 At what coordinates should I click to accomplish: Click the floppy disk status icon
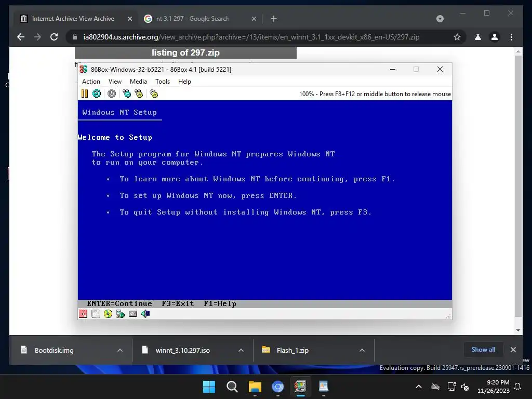83,314
